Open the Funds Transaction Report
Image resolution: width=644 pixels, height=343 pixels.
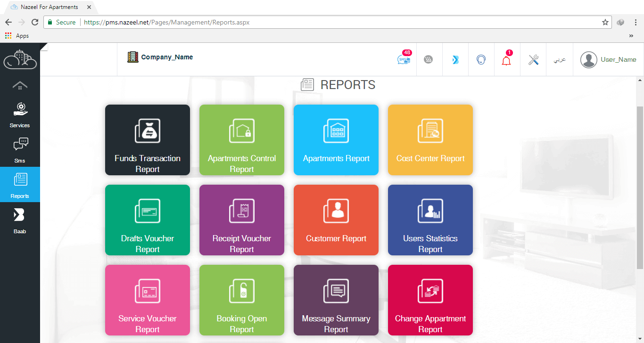tap(147, 140)
